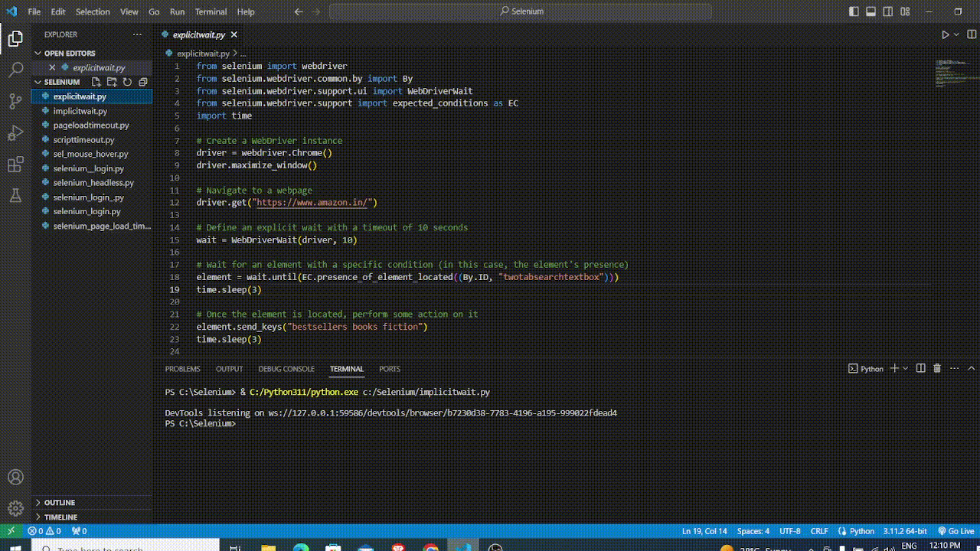Expand the TIMELINE section
The image size is (980, 551).
pos(60,517)
